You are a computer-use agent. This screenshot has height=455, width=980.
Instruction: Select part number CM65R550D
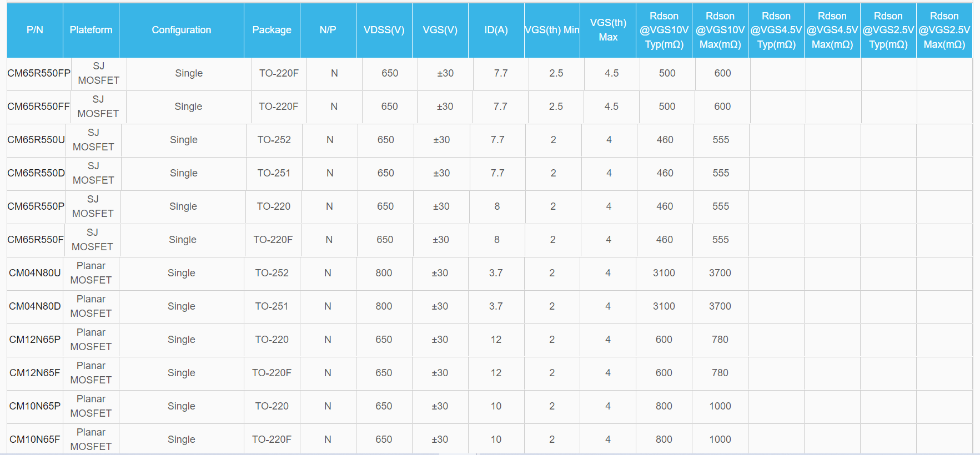pos(36,173)
